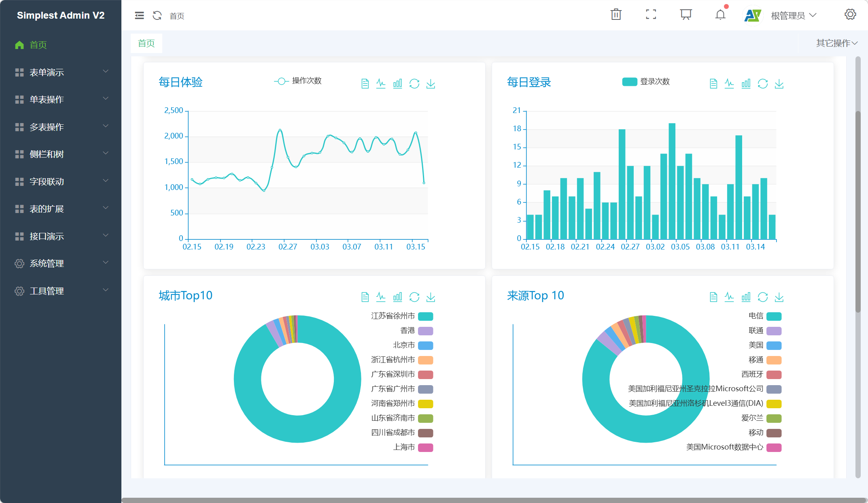Select 首页 in the left sidebar

(38, 45)
